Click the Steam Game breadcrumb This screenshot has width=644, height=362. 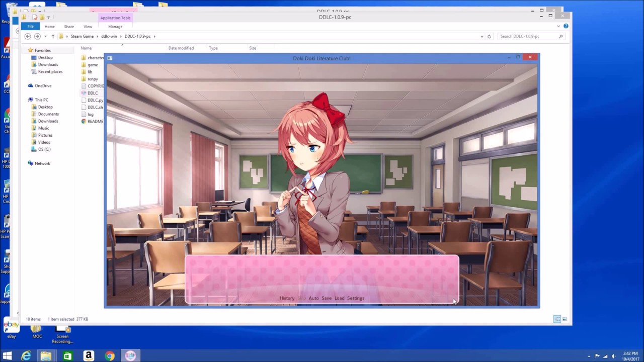pos(82,36)
